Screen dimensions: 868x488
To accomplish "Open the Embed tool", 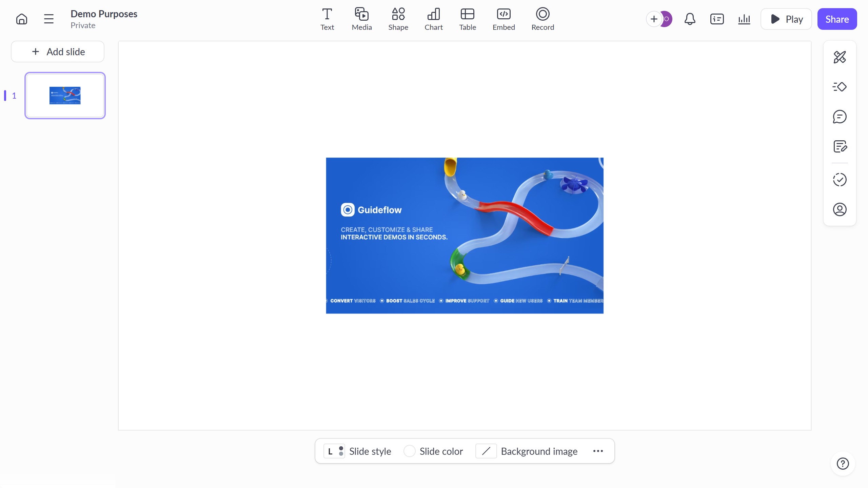I will (504, 19).
